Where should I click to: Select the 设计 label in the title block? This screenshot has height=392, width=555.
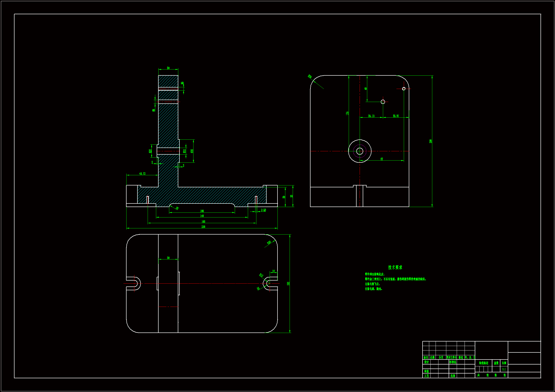(x=426, y=362)
